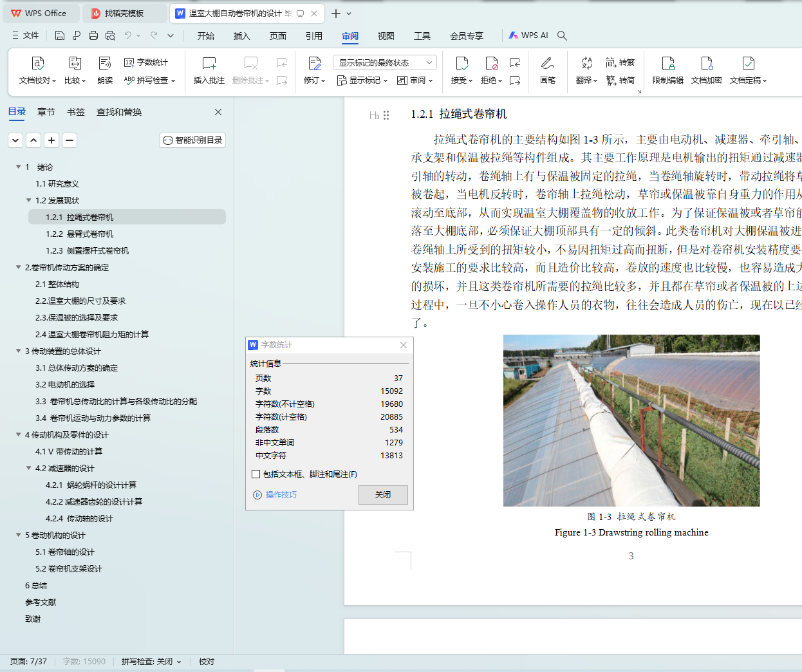Convert text with 转简 button
This screenshot has width=802, height=672.
620,80
